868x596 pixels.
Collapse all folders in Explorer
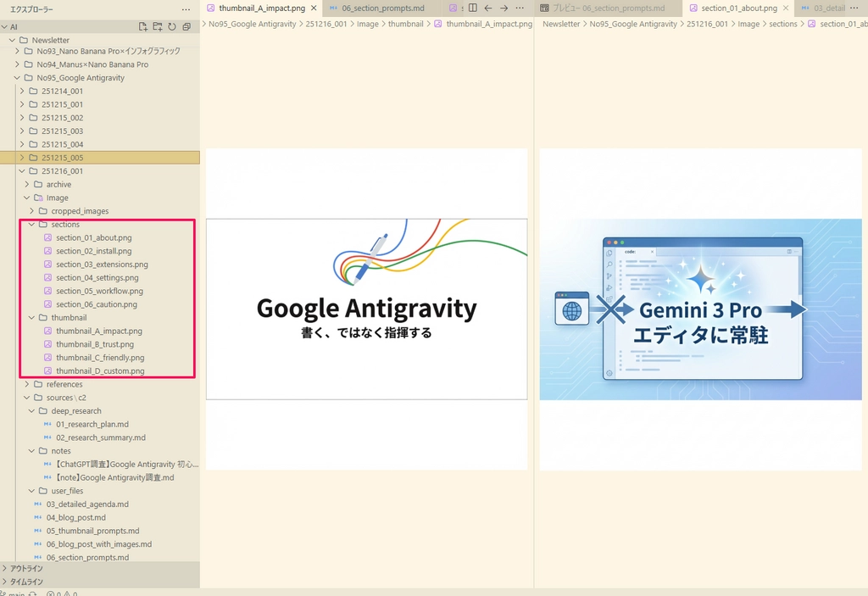(x=186, y=26)
